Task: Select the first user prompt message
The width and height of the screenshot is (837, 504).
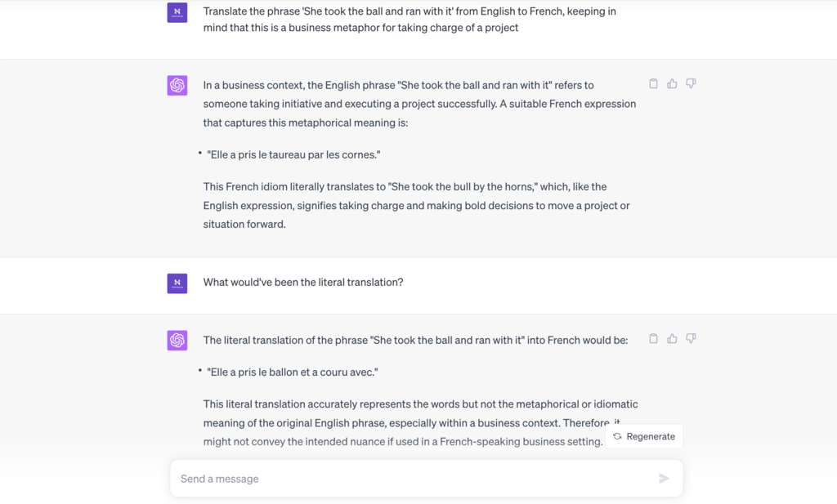Action: click(409, 19)
